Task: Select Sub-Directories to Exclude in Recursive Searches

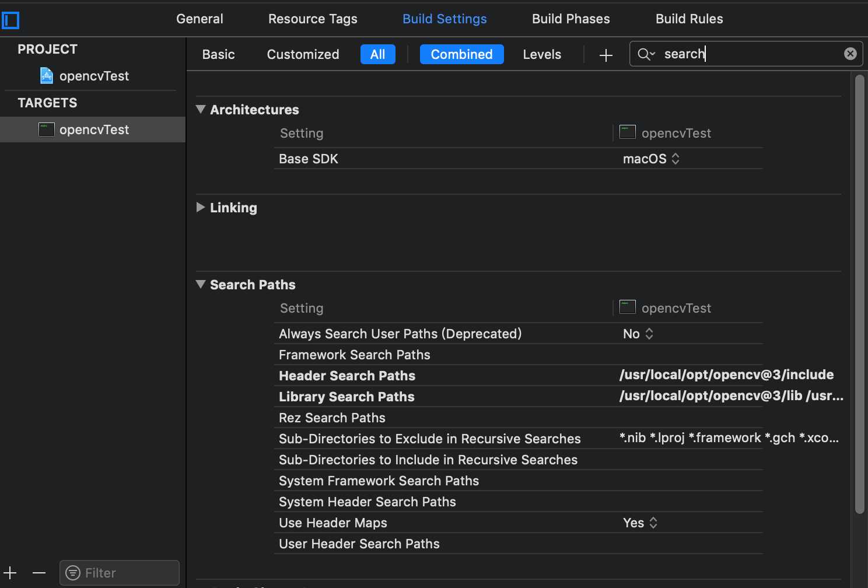Action: [518, 439]
